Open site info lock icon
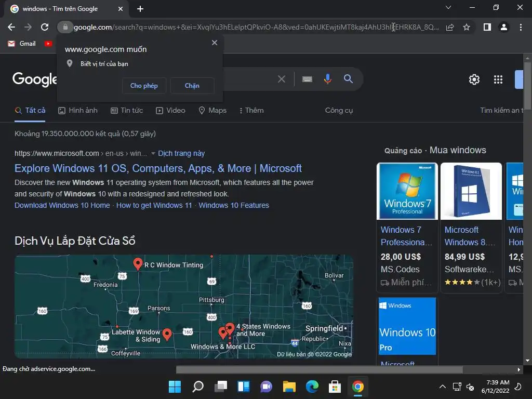The image size is (532, 399). click(65, 27)
